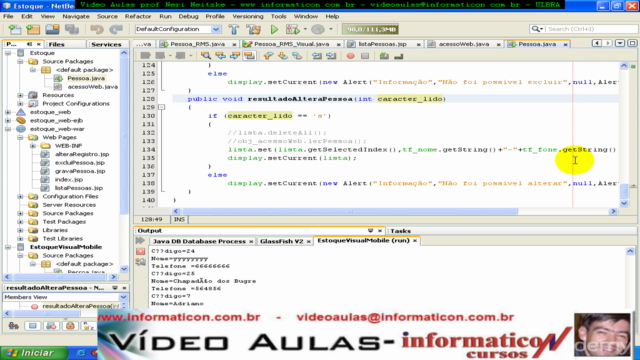
Task: Click editor Find Previous Occurrence icon
Action: pos(220,56)
